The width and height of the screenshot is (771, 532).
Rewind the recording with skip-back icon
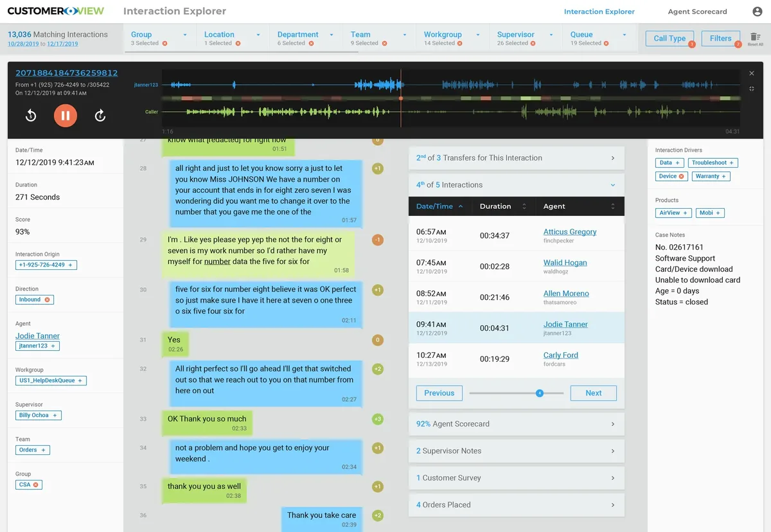click(x=31, y=116)
